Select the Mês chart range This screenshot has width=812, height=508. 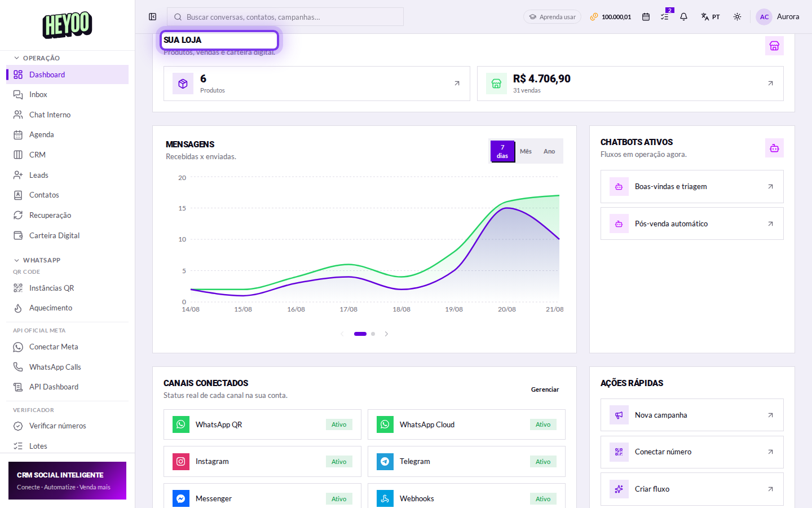pyautogui.click(x=526, y=151)
